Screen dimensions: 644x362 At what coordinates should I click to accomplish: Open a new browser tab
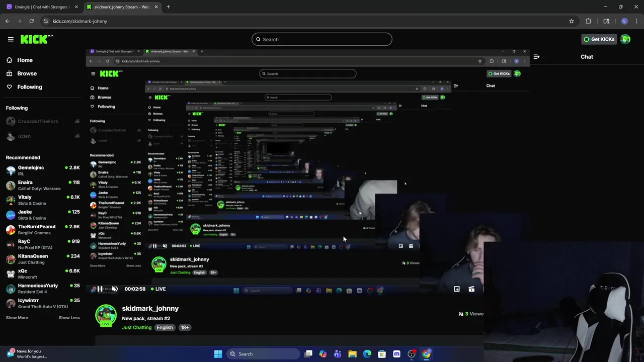(168, 7)
